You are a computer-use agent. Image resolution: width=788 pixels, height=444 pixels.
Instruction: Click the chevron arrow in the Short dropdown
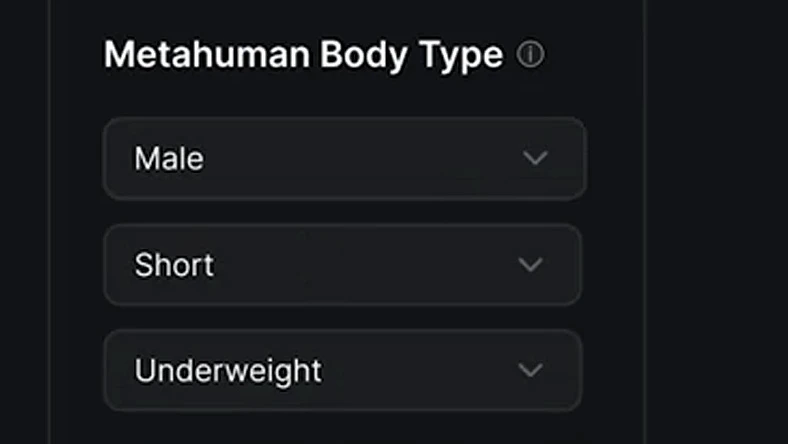pos(530,264)
